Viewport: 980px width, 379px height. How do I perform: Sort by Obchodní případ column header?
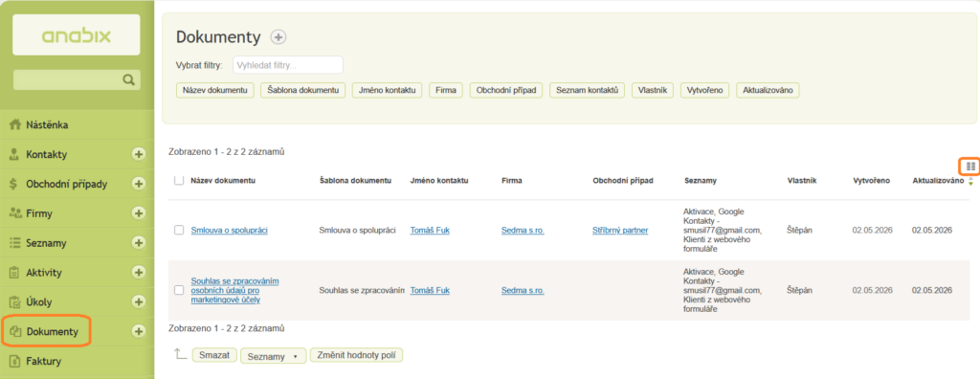click(622, 180)
